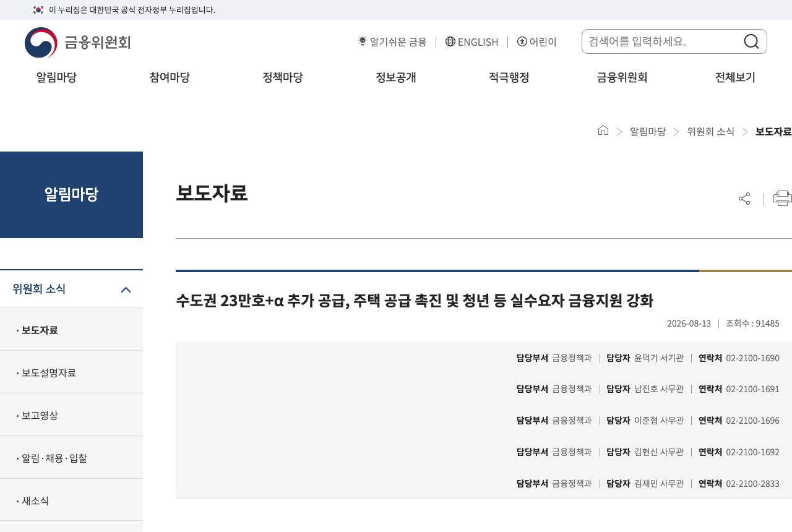The width and height of the screenshot is (792, 532).
Task: Click phone number 02-2100-1692
Action: coord(752,452)
